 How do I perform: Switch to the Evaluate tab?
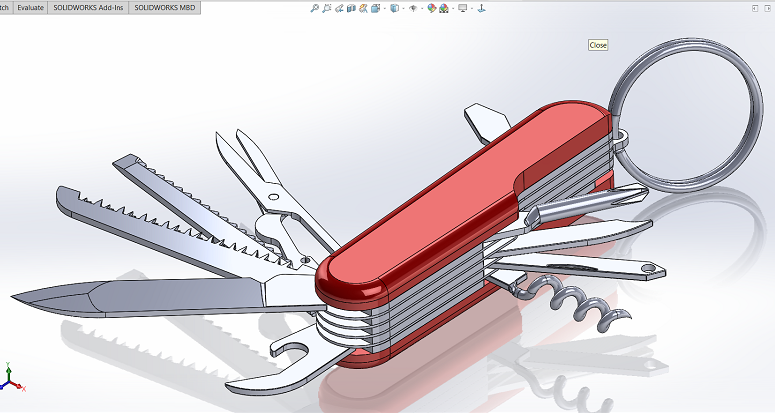pyautogui.click(x=30, y=7)
